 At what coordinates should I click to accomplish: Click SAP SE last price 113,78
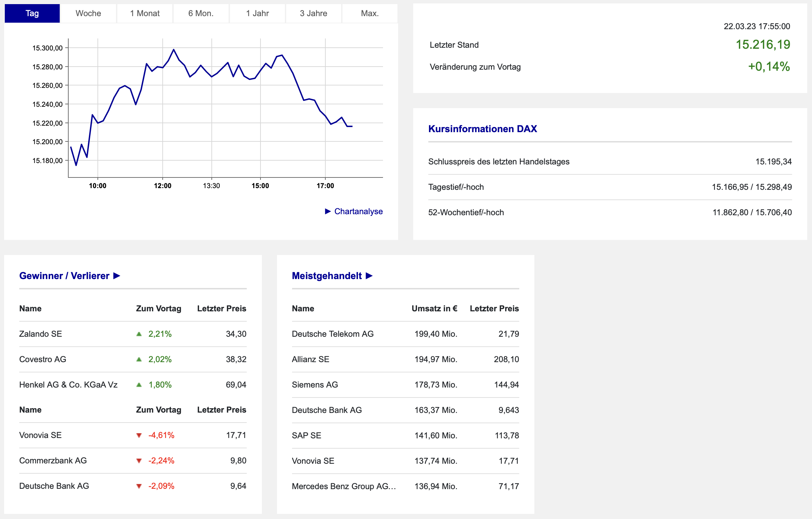tap(507, 436)
